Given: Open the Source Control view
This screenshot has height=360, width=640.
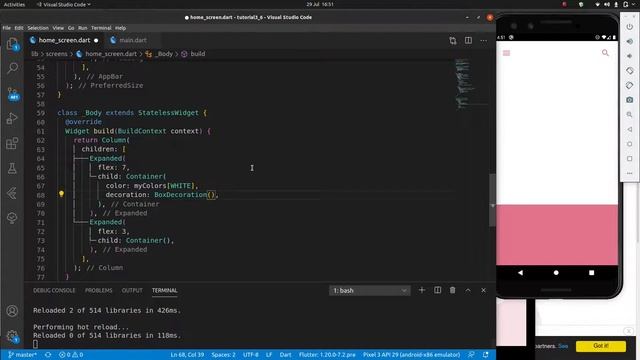Looking at the screenshot, I should 13,93.
